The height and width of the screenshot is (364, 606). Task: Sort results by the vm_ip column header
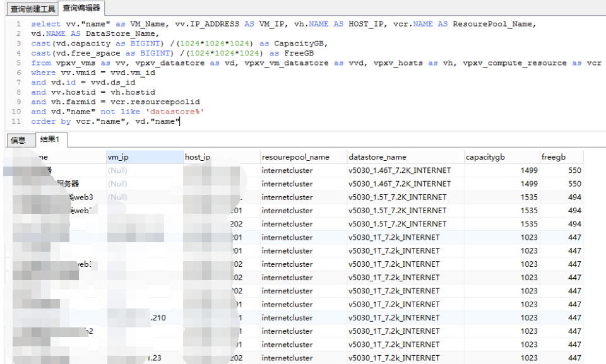click(117, 156)
